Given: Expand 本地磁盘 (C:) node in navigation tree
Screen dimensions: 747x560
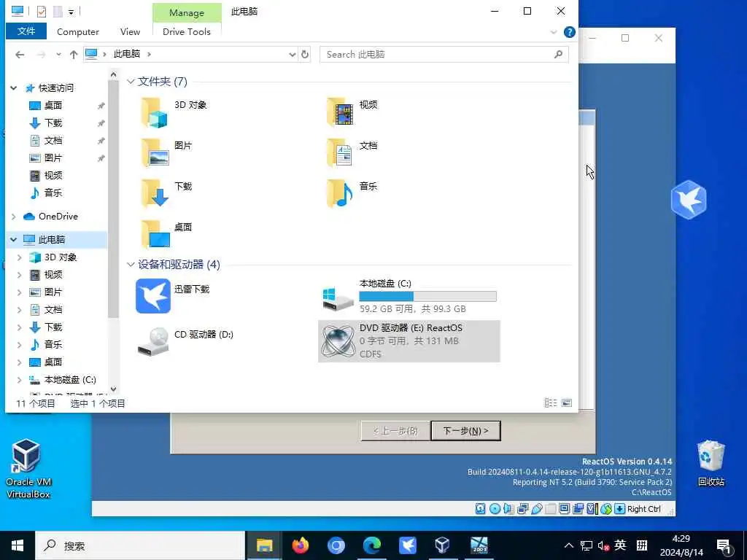Looking at the screenshot, I should (20, 379).
